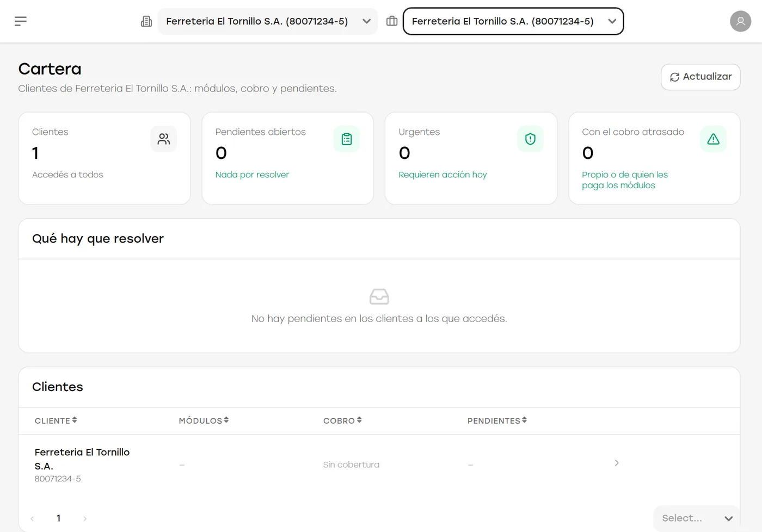762x532 pixels.
Task: Open the Select... page size dropdown
Action: (697, 518)
